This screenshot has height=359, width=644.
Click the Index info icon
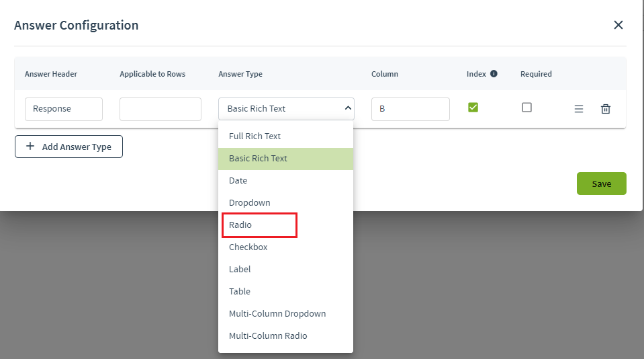pos(494,73)
